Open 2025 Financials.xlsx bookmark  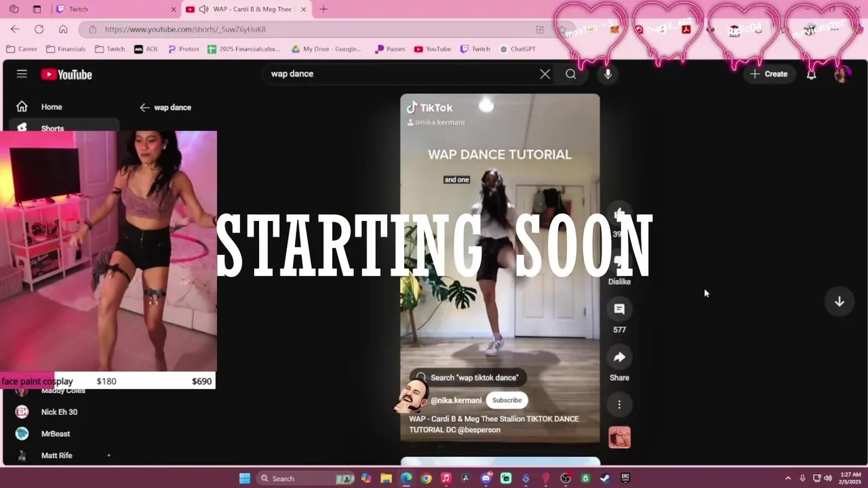click(244, 49)
